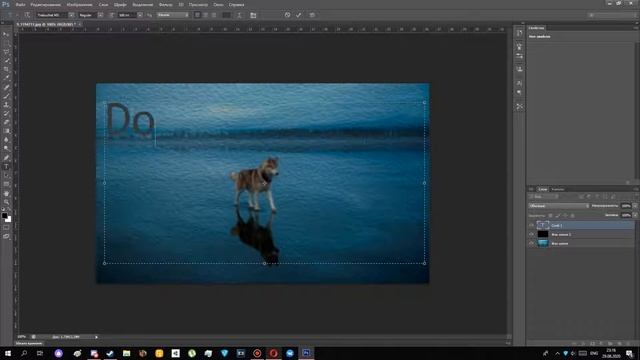Select the Crop tool

[x=6, y=69]
